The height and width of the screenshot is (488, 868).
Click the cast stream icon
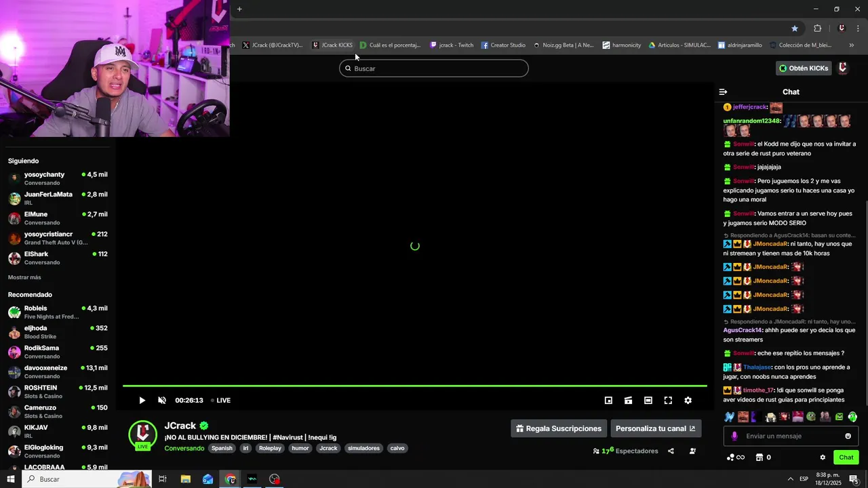pyautogui.click(x=629, y=401)
